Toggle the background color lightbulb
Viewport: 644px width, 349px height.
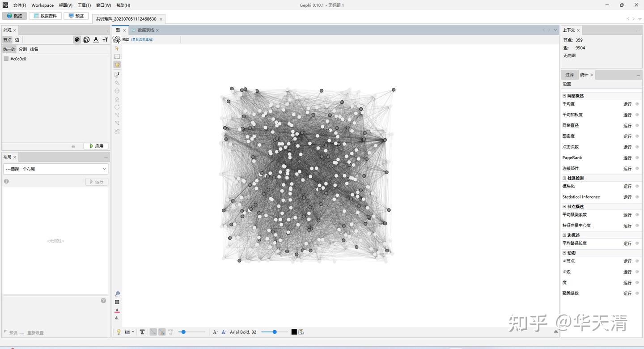(x=119, y=332)
